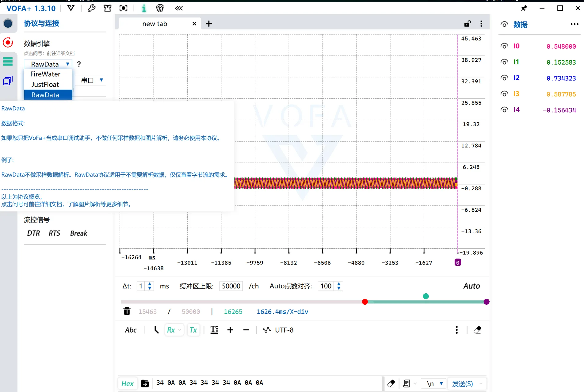Open the stacked windows sidebar icon
Image resolution: width=584 pixels, height=392 pixels.
tap(8, 81)
